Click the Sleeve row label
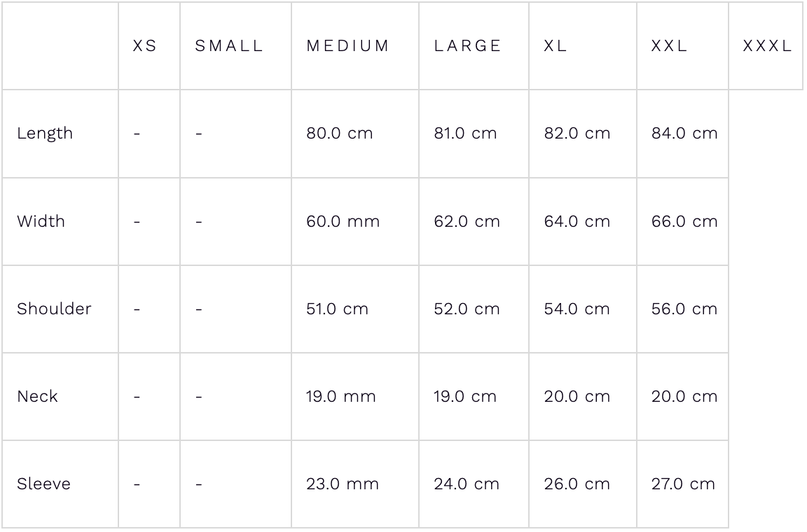 pyautogui.click(x=43, y=484)
